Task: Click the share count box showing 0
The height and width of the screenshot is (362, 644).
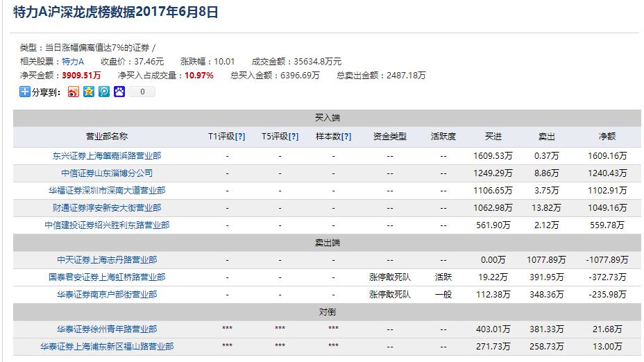Action: pos(142,92)
